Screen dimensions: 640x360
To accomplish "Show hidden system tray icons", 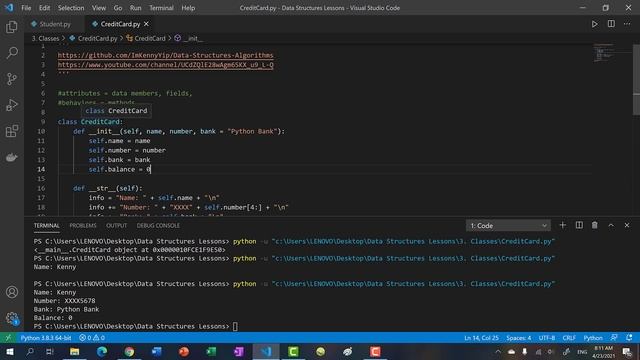I will pyautogui.click(x=498, y=351).
